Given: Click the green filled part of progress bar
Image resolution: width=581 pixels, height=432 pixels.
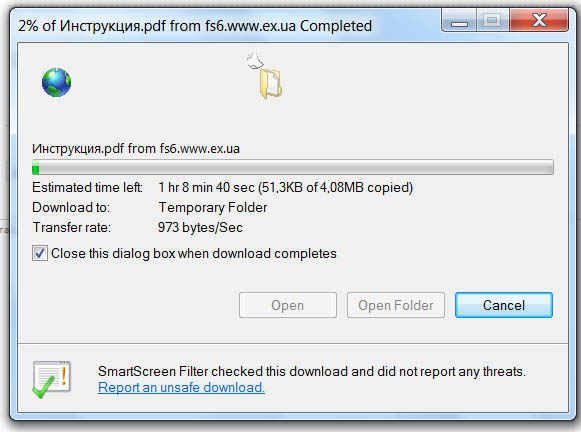Looking at the screenshot, I should point(36,167).
